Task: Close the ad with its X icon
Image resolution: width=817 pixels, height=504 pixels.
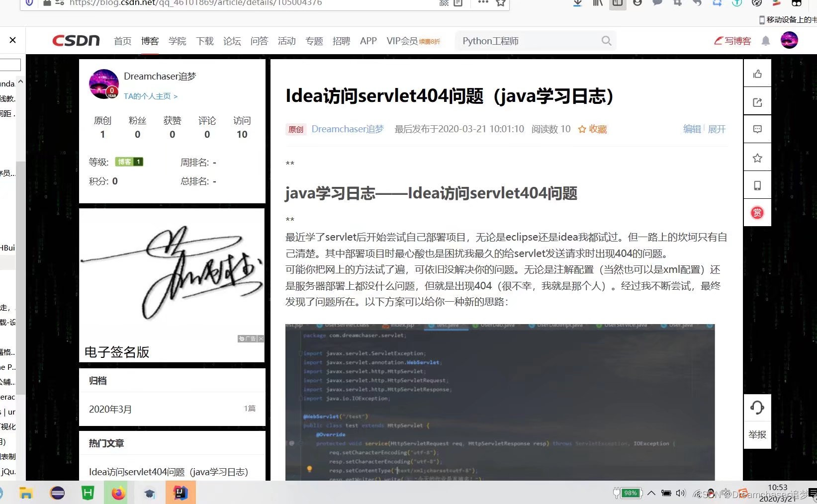Action: (x=261, y=338)
